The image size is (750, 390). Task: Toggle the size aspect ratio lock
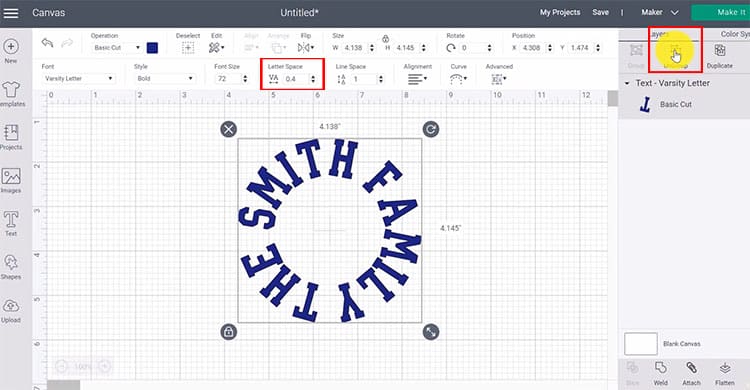pyautogui.click(x=386, y=39)
